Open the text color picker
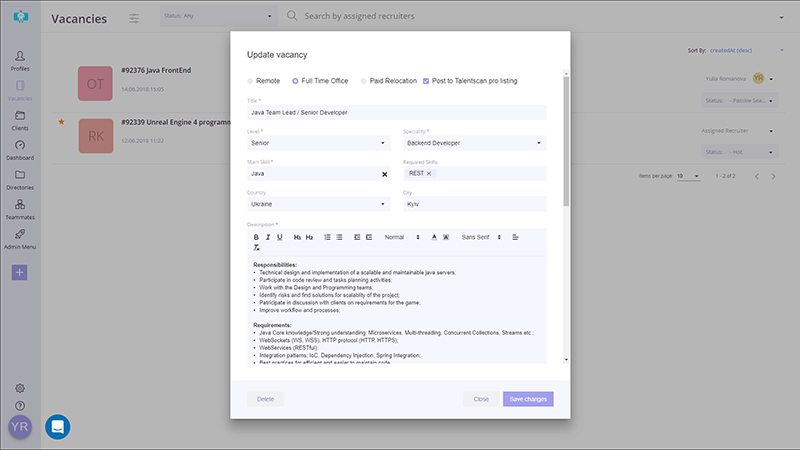800x450 pixels. pyautogui.click(x=434, y=237)
